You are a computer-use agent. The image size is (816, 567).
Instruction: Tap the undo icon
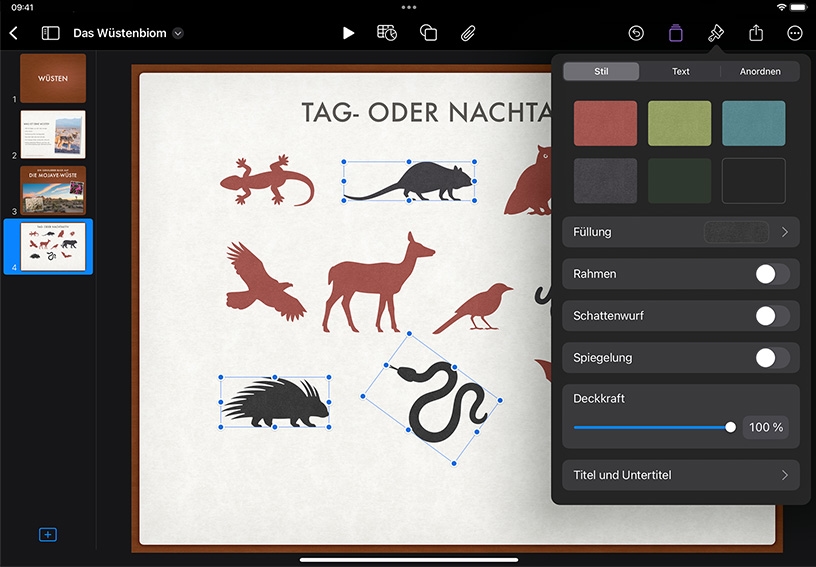(636, 33)
